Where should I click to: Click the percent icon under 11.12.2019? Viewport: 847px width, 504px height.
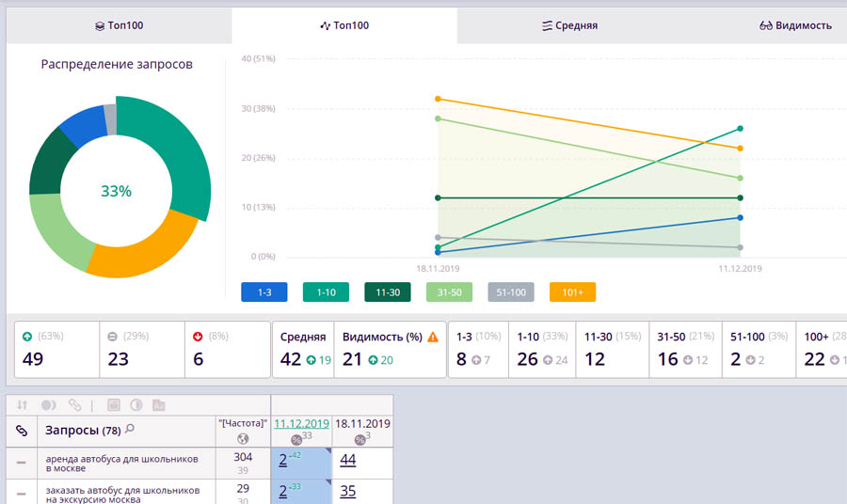pyautogui.click(x=296, y=439)
